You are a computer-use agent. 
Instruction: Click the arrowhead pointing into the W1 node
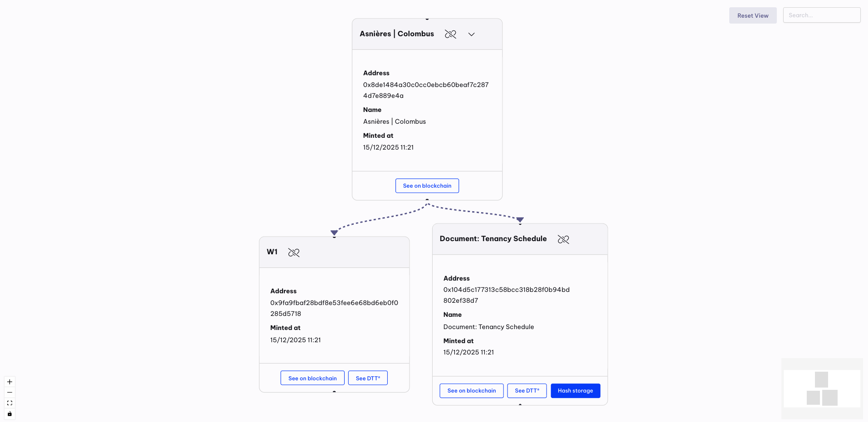point(334,233)
